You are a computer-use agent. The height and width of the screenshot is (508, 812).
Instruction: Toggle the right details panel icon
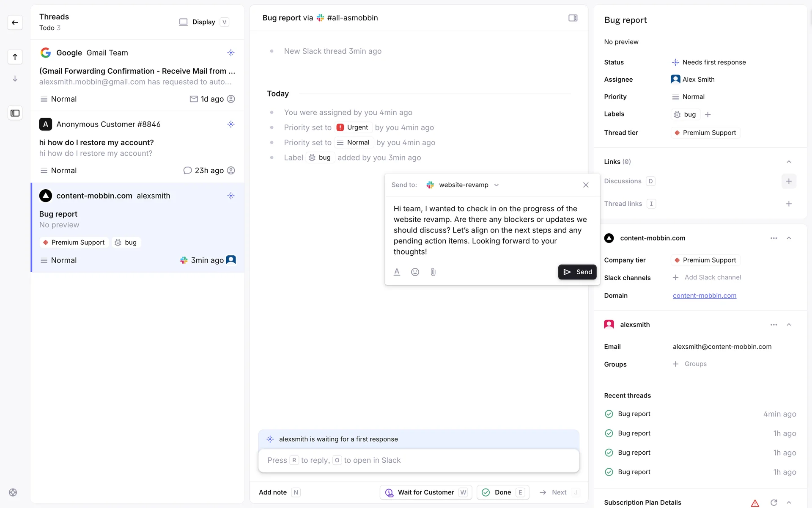(x=573, y=18)
